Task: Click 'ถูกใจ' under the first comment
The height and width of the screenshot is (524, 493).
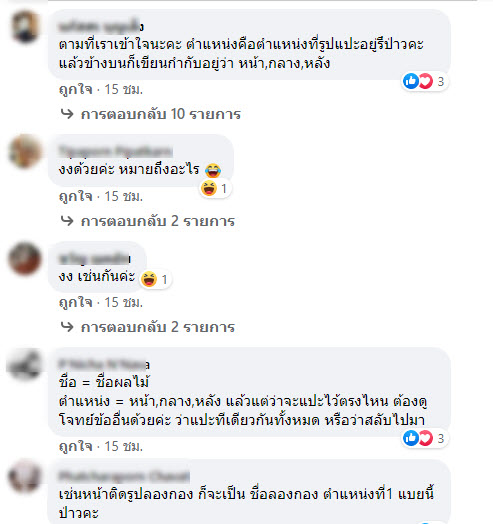Action: 76,90
